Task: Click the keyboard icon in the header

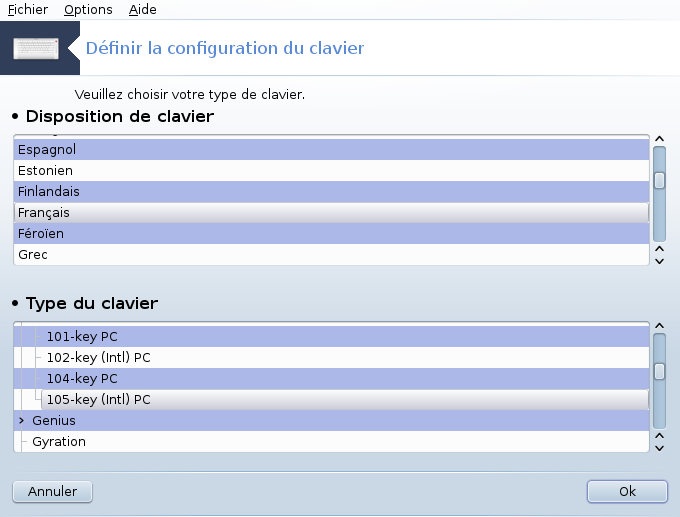Action: click(36, 48)
